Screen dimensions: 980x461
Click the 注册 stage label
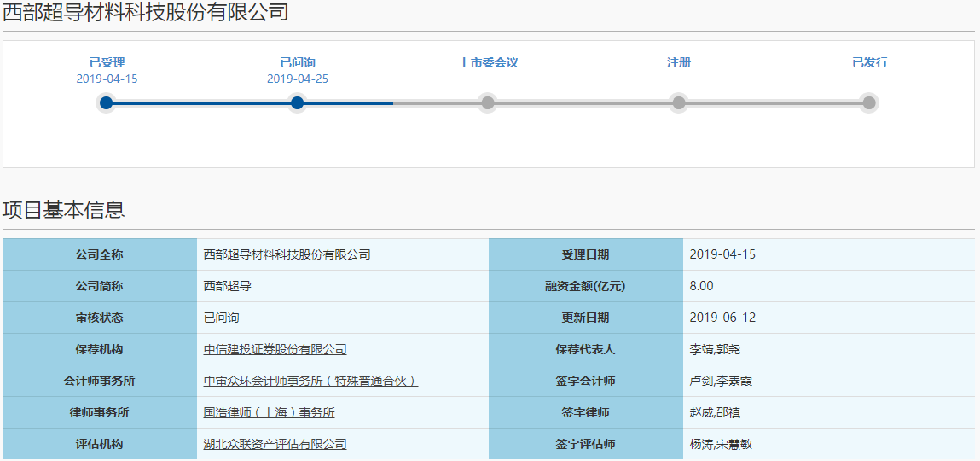(679, 62)
